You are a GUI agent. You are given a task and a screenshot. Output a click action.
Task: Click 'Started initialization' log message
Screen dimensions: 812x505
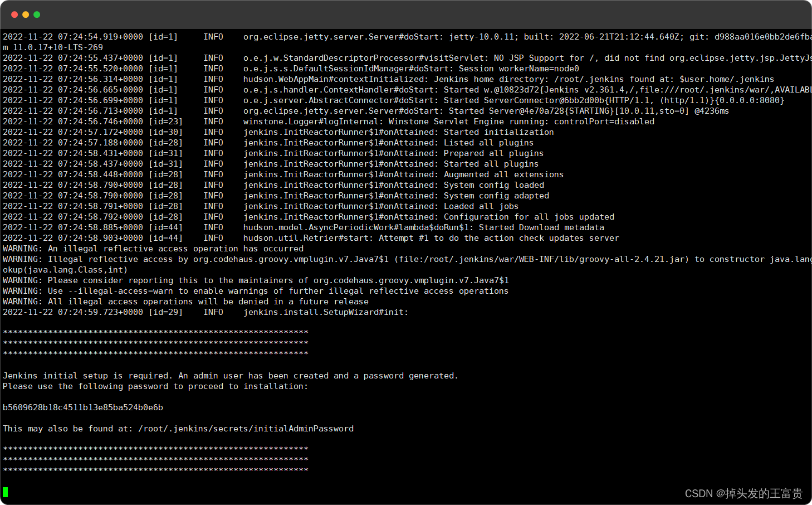(499, 132)
